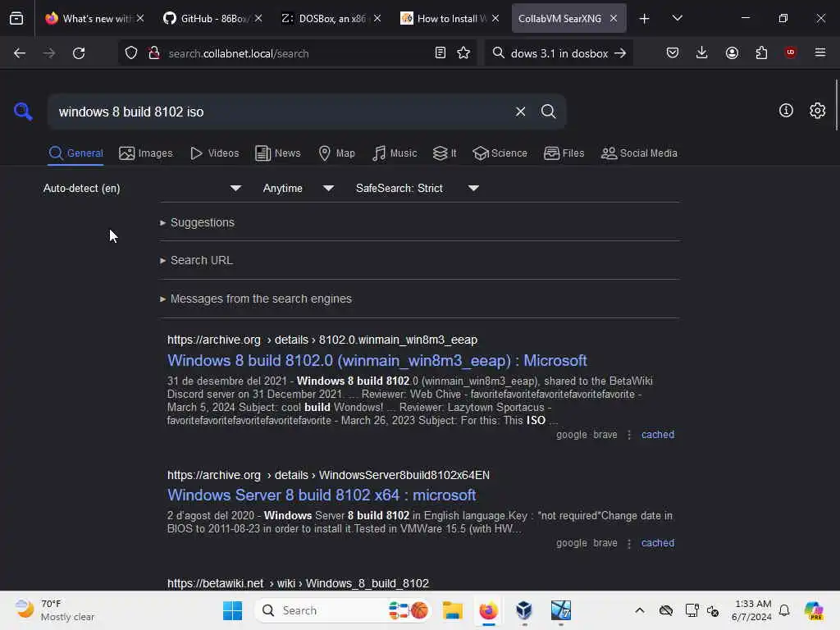Screen dimensions: 840x630
Task: Open Firefox application menu
Action: (820, 52)
